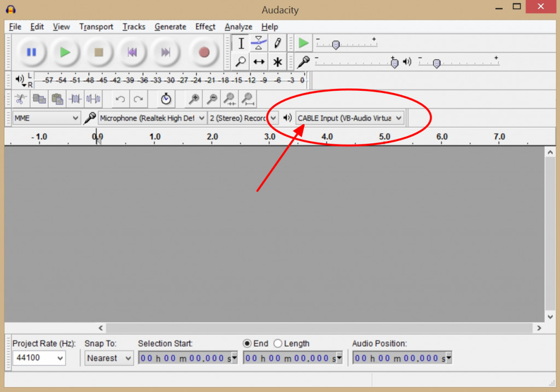Select the Zoom tool
Image resolution: width=560 pixels, height=392 pixels.
tap(240, 61)
